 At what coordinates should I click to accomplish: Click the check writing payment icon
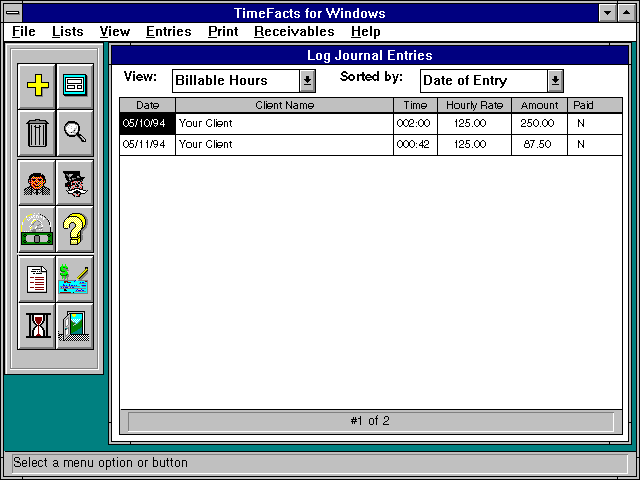74,279
